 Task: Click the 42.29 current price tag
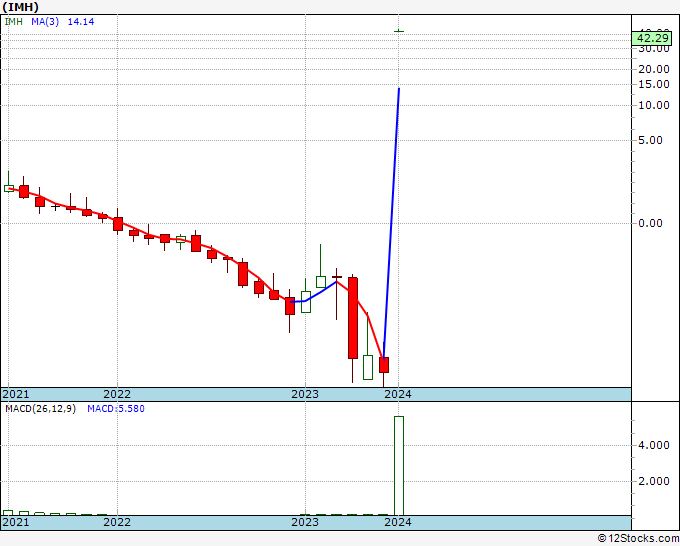pos(652,38)
